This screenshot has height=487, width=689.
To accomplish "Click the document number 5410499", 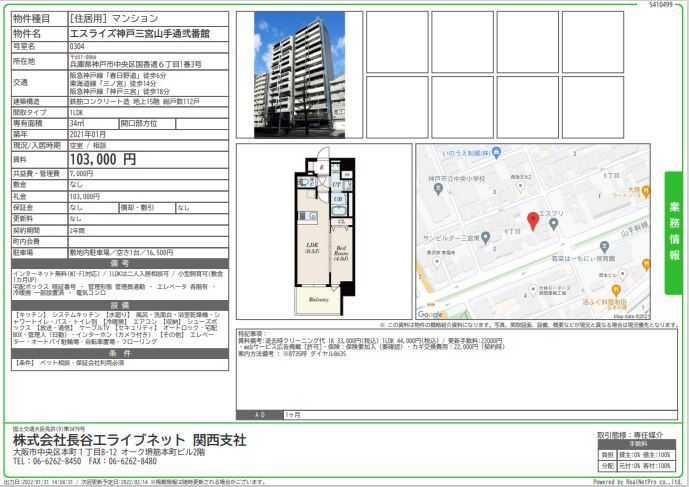I will [x=661, y=4].
